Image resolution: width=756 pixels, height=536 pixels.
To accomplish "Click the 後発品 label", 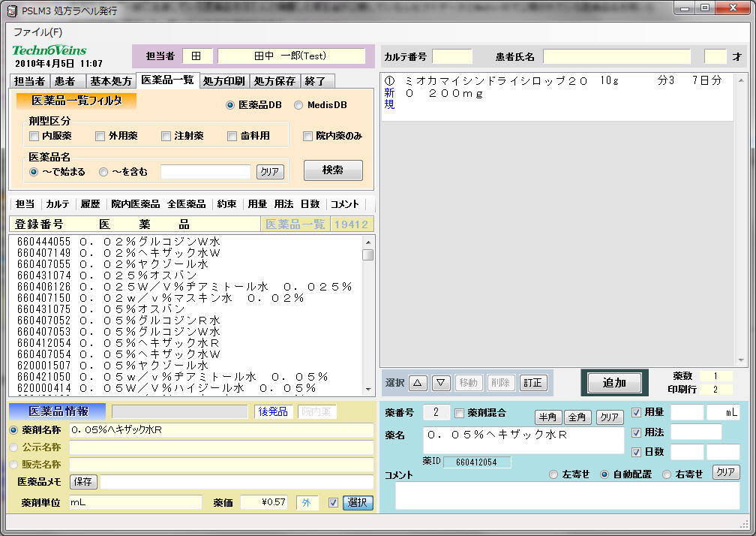I will point(273,411).
